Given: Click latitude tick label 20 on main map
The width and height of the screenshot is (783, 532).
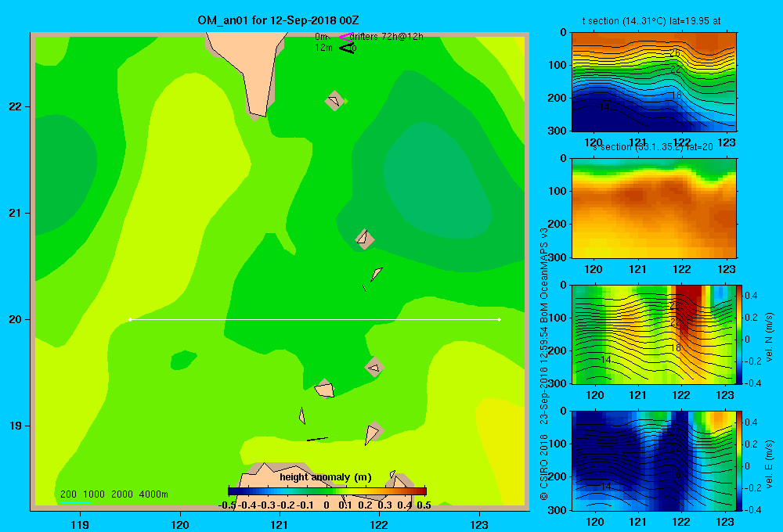Looking at the screenshot, I should [16, 319].
